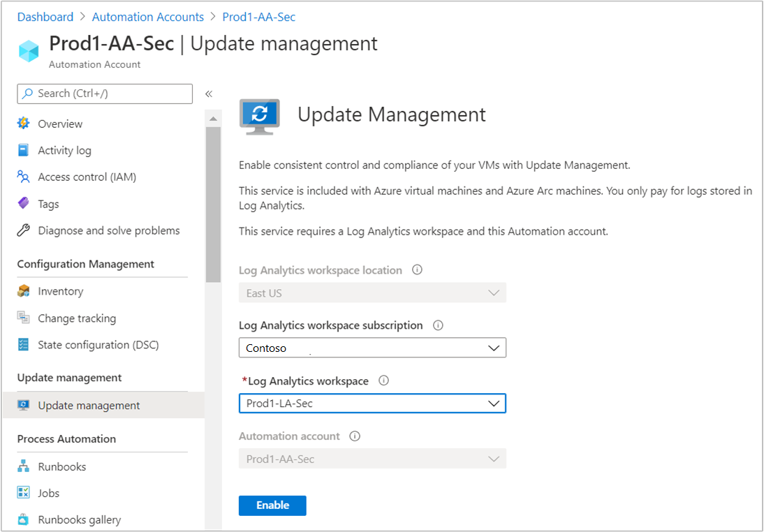Expand the Prod1-LA-Sec workspace dropdown
This screenshot has height=532, width=764.
tap(494, 403)
